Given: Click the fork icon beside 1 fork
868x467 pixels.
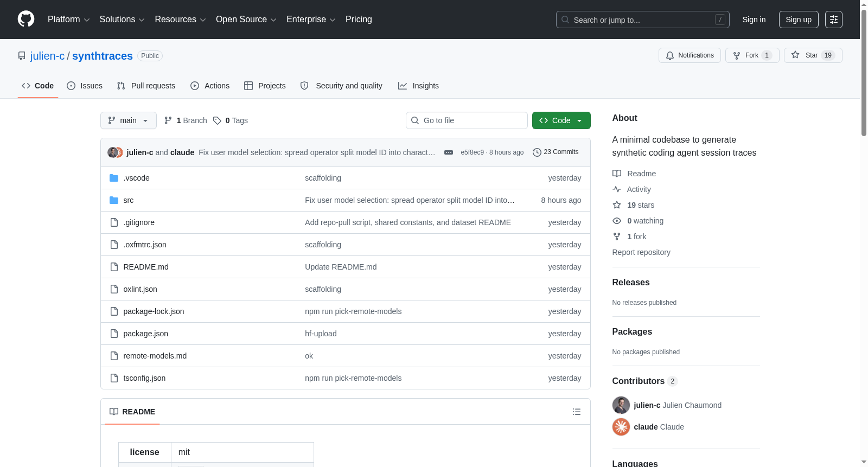Looking at the screenshot, I should click(x=617, y=236).
